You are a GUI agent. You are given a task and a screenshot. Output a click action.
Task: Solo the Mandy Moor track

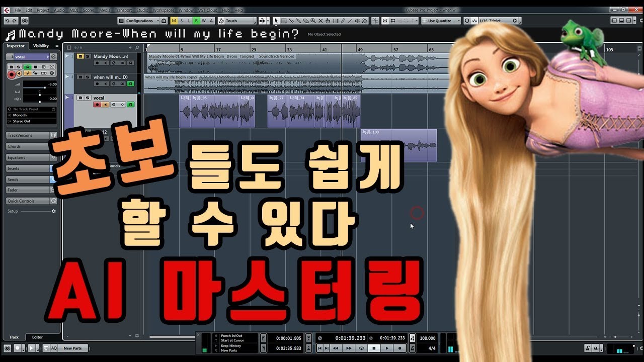click(x=87, y=56)
